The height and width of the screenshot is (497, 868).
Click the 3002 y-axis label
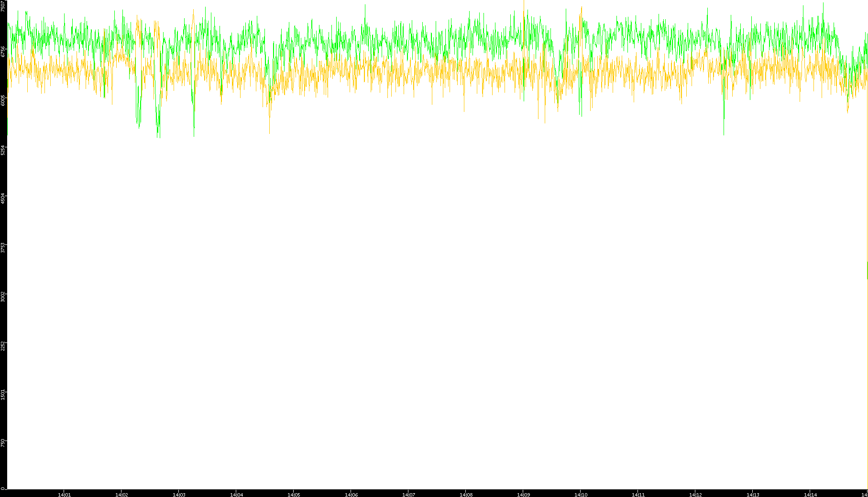pos(3,297)
